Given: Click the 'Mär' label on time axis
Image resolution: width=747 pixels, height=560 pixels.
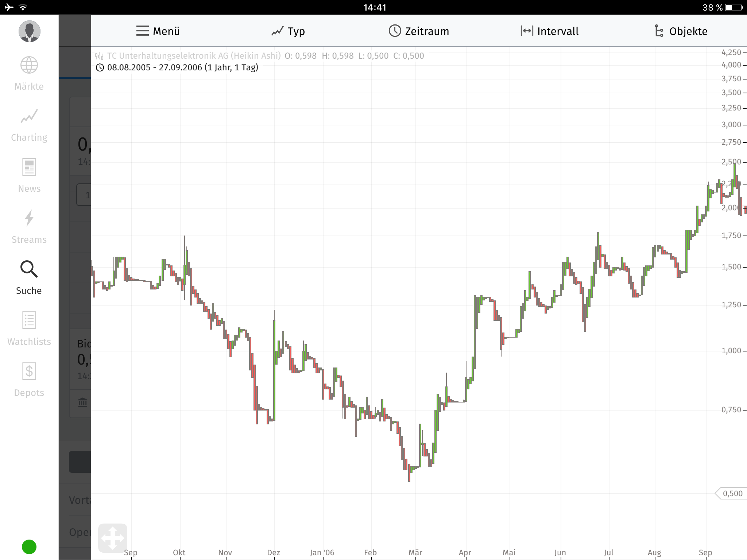Looking at the screenshot, I should [x=415, y=553].
